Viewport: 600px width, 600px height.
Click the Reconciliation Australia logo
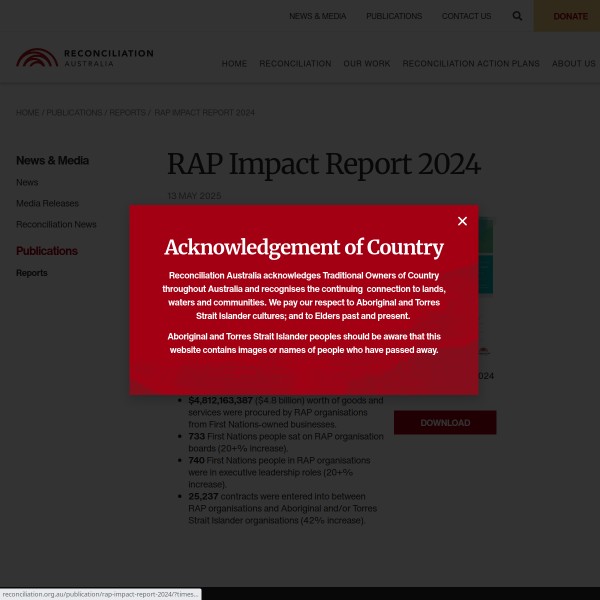(x=85, y=58)
